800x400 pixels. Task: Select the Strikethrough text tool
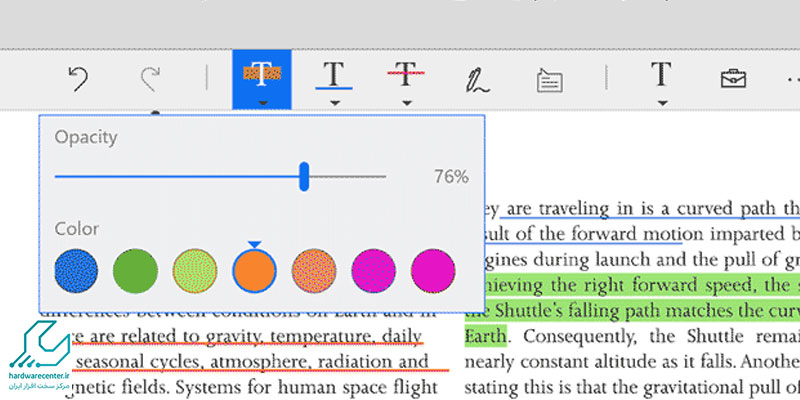406,74
